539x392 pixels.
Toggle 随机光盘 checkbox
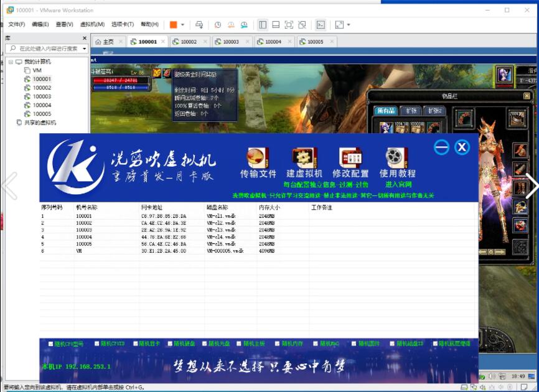pyautogui.click(x=205, y=343)
